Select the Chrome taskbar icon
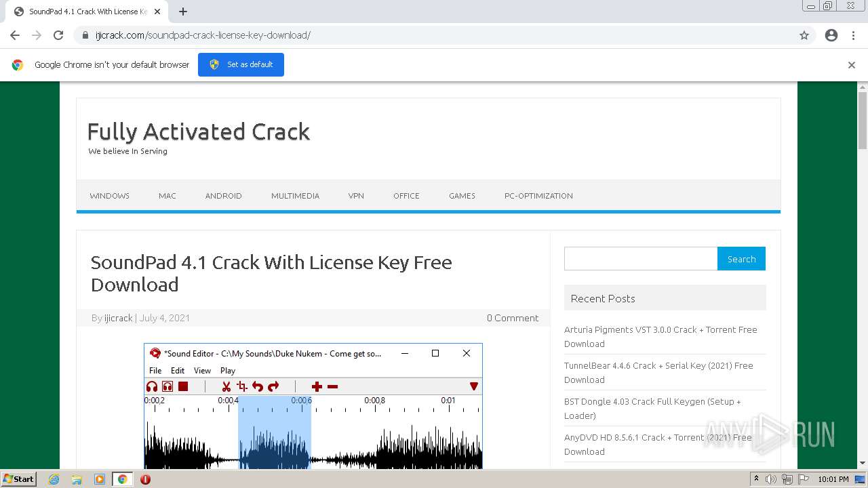This screenshot has width=868, height=488. click(x=122, y=479)
